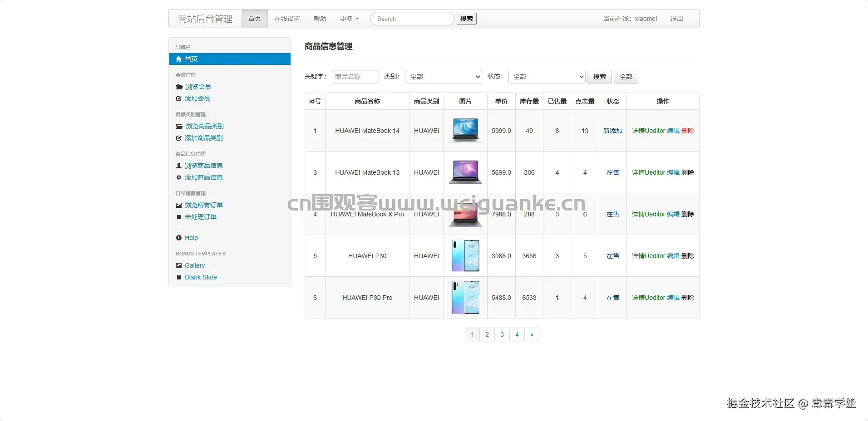
Task: Open 在线设置 in the top navbar
Action: pos(287,19)
